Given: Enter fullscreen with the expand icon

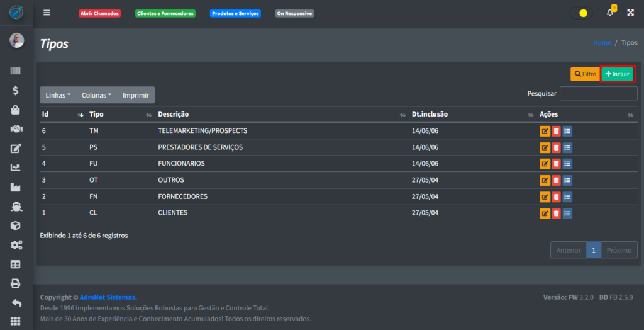Looking at the screenshot, I should pyautogui.click(x=630, y=13).
